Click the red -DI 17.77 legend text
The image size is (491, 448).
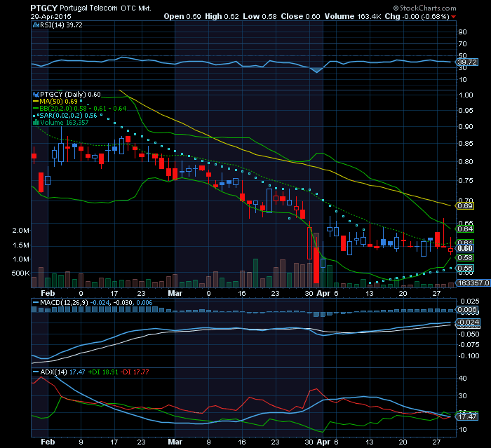coord(135,372)
